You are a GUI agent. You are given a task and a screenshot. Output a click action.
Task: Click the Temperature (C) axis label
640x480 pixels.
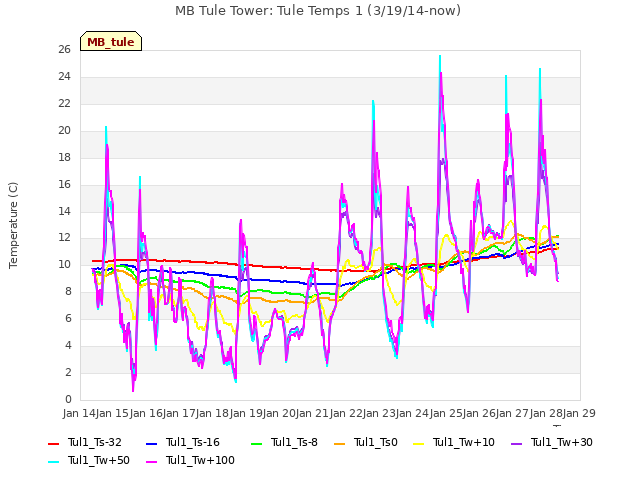pyautogui.click(x=13, y=225)
